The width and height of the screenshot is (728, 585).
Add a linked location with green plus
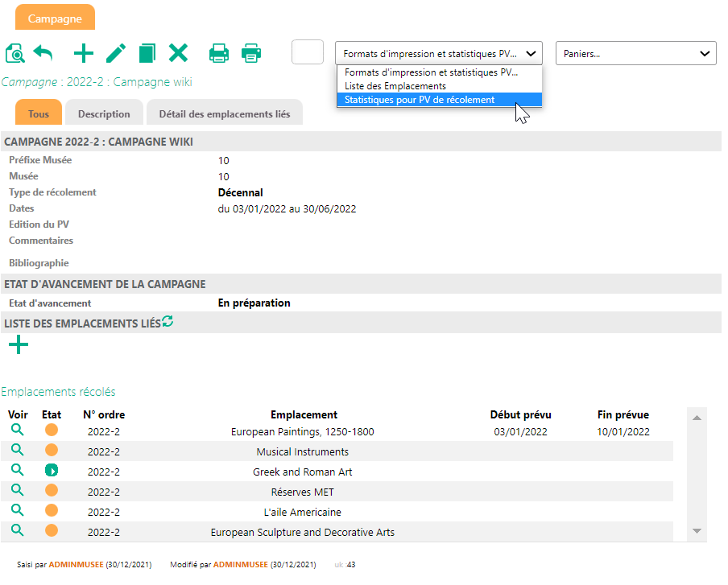point(18,346)
